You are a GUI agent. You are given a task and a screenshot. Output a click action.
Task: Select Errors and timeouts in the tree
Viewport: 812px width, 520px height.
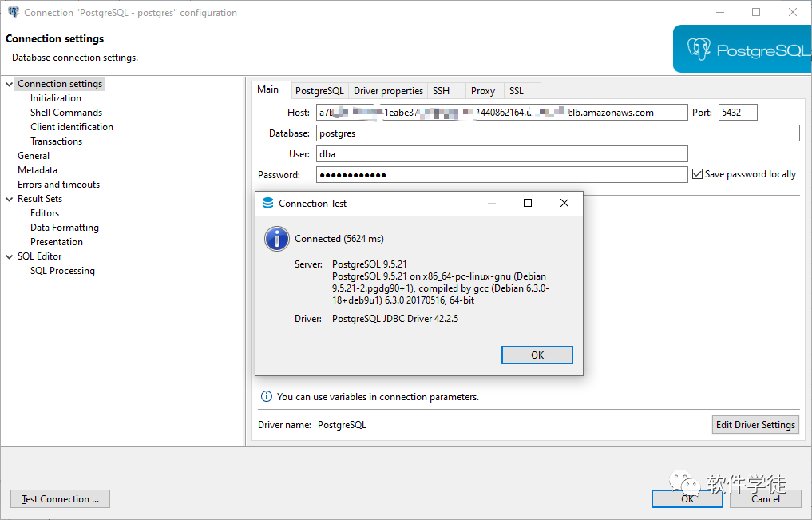[x=58, y=185]
